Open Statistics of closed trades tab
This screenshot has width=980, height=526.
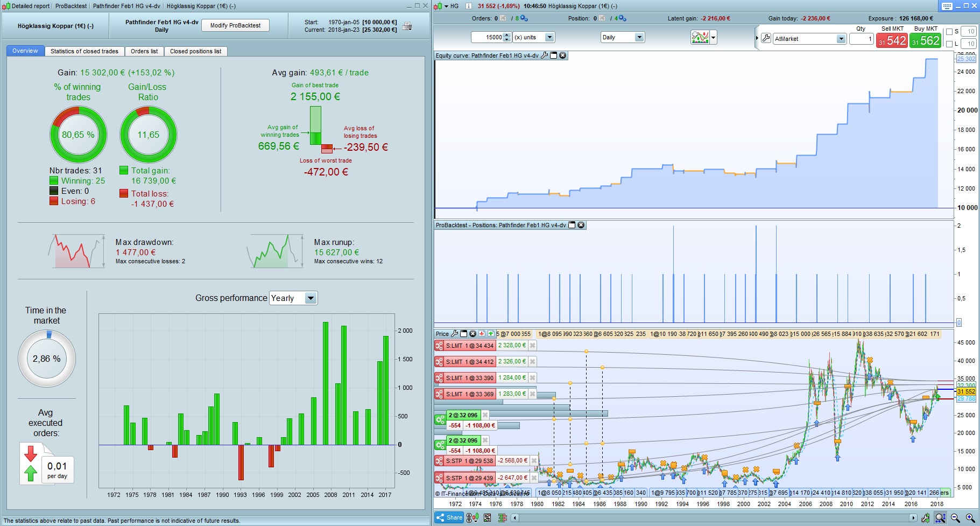pyautogui.click(x=84, y=52)
